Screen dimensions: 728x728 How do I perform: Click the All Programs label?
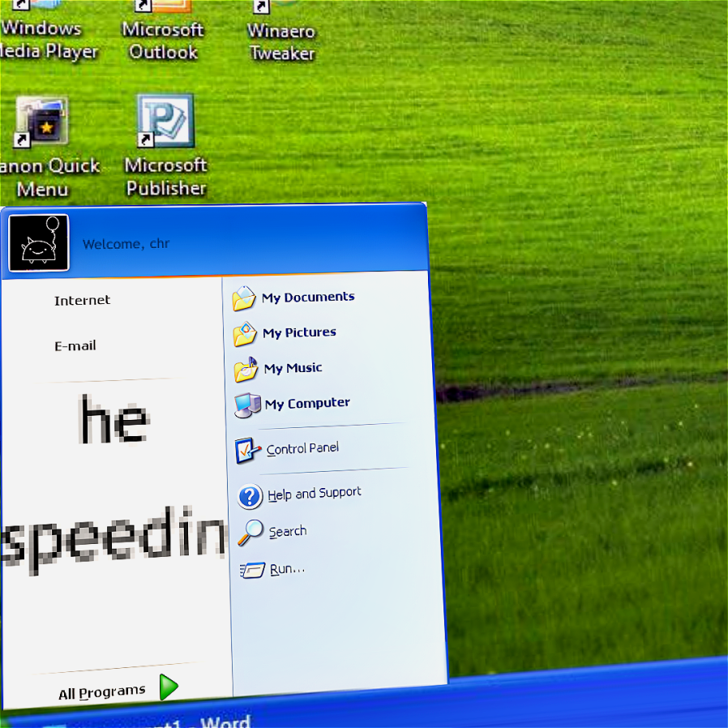point(102,692)
